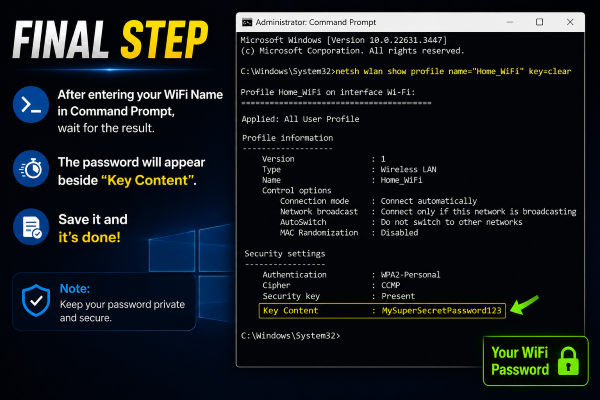Click the yellow 'Key Content' text in instructions
The height and width of the screenshot is (400, 600).
(148, 180)
